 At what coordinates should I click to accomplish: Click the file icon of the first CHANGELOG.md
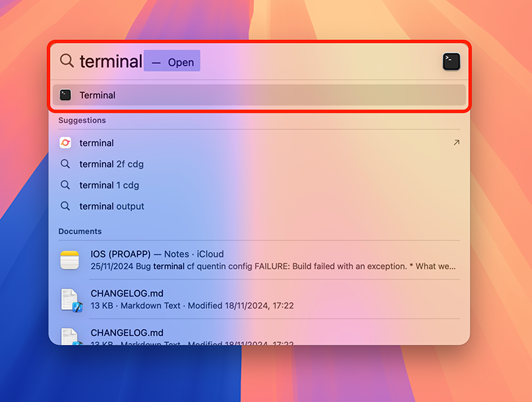70,300
